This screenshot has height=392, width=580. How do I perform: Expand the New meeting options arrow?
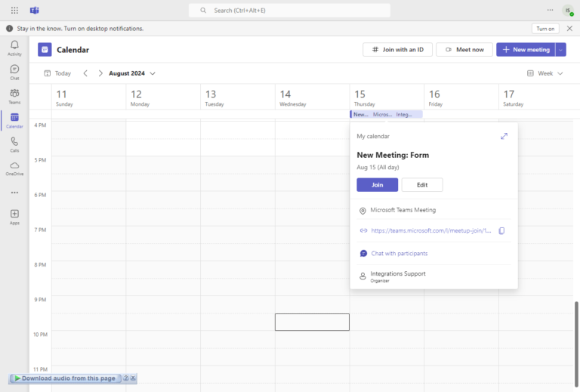[560, 50]
